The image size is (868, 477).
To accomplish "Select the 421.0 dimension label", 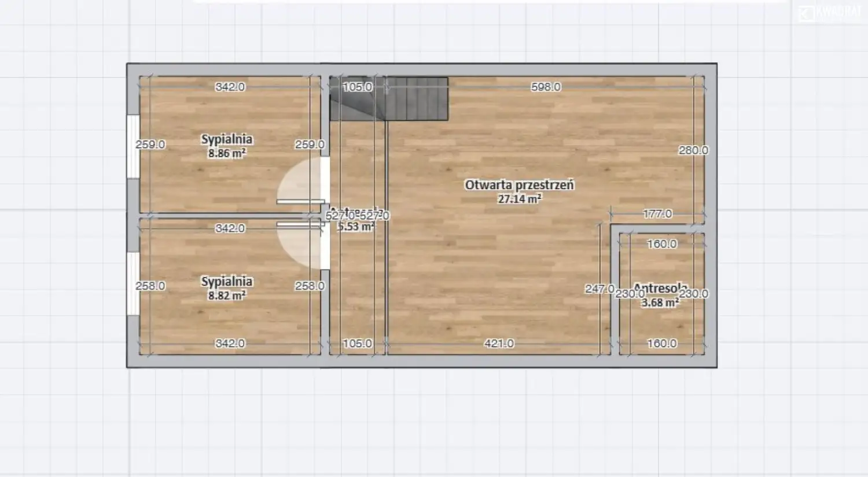I will [x=499, y=343].
